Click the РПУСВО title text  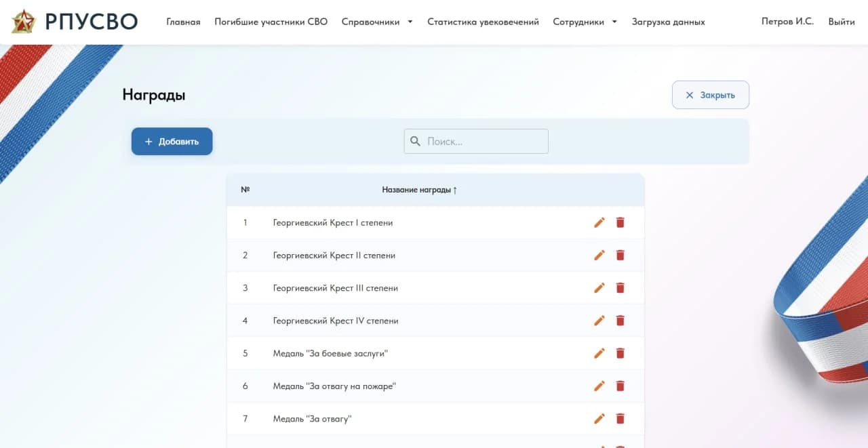click(x=92, y=22)
